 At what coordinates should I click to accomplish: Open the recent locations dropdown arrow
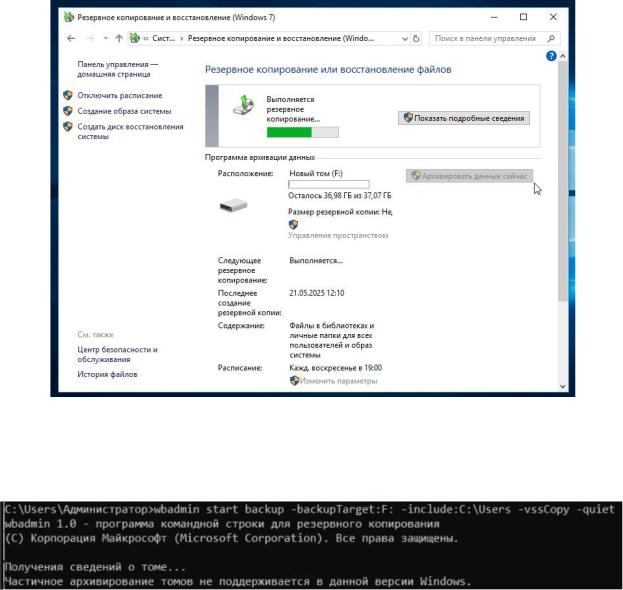coord(105,39)
